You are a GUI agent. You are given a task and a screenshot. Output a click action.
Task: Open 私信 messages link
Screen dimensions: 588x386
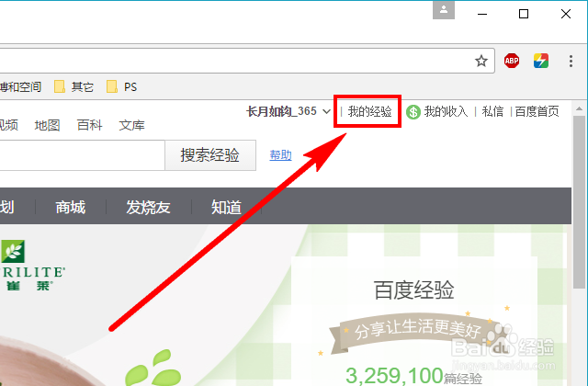point(492,111)
